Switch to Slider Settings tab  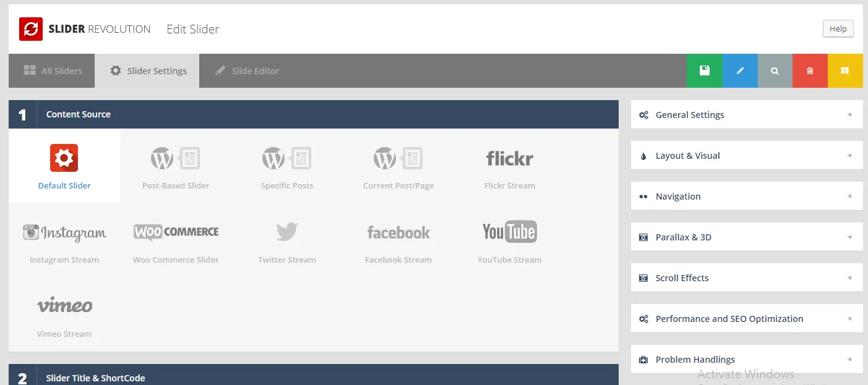tap(147, 70)
